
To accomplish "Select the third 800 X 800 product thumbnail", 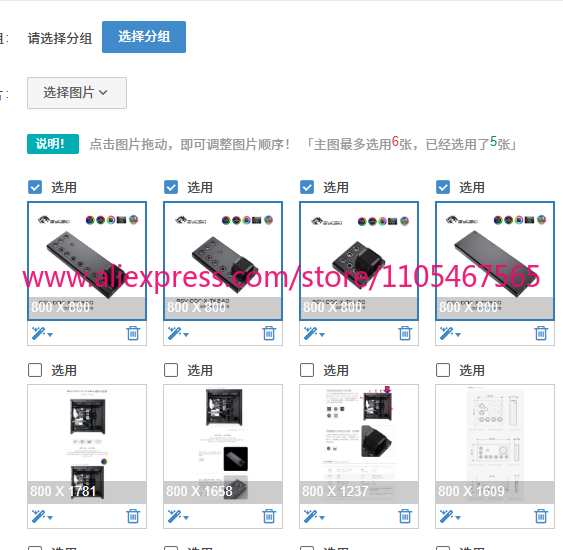I will [359, 261].
